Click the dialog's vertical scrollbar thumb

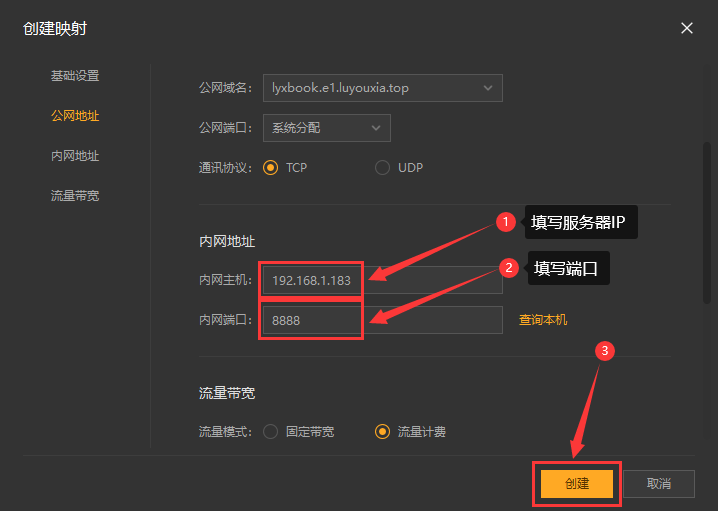(707, 223)
